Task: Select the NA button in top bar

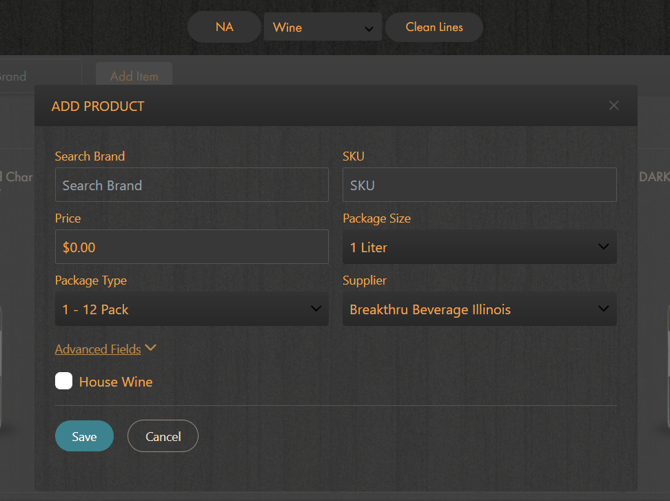Action: (x=224, y=27)
